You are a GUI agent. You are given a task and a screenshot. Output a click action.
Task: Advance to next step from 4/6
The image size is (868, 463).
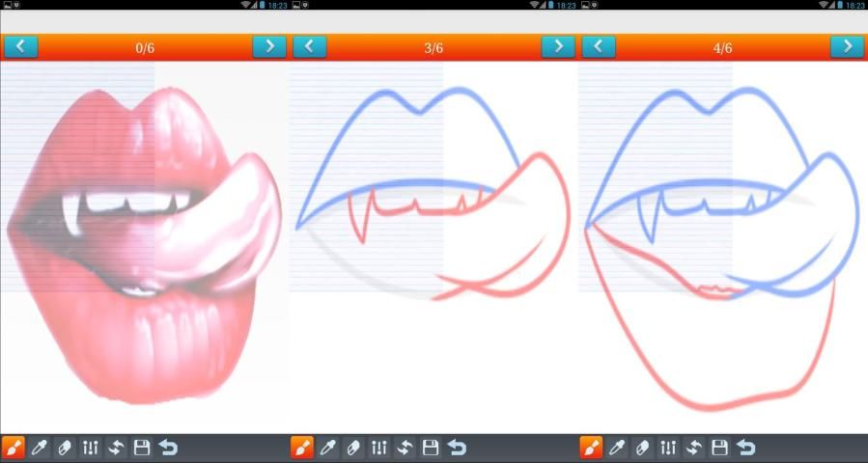pos(847,46)
